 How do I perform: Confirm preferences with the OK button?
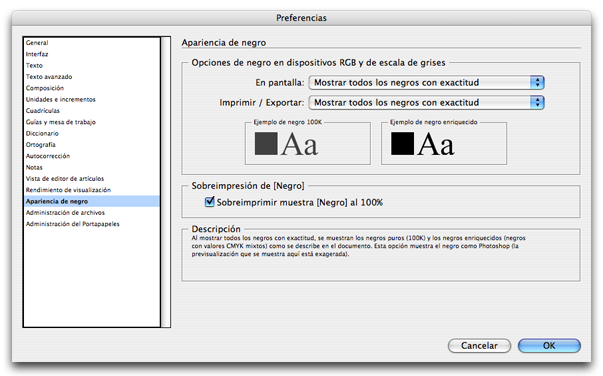point(549,346)
